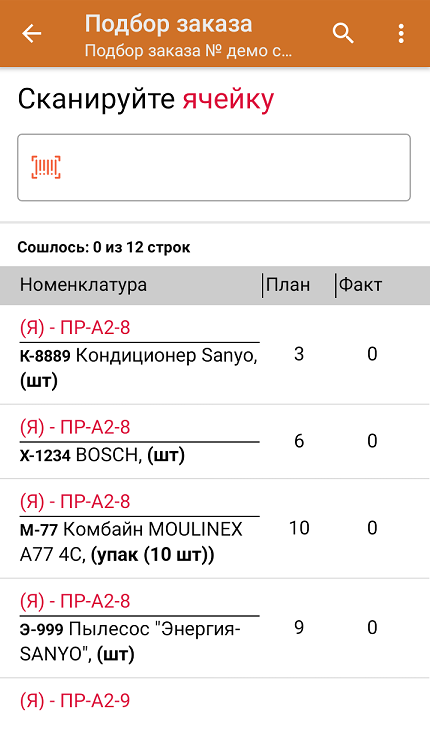
Task: Tap the Сошлось: 0 из 12 строк label
Action: [104, 247]
